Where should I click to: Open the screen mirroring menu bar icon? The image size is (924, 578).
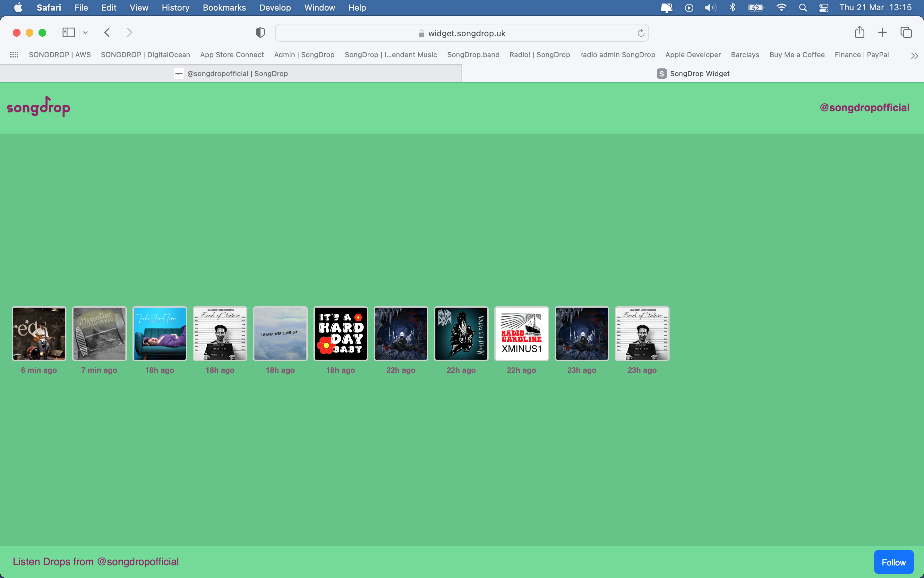click(667, 8)
